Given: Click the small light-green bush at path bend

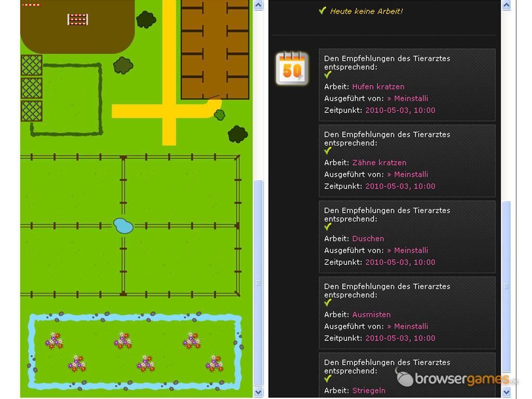Looking at the screenshot, I should 220,115.
